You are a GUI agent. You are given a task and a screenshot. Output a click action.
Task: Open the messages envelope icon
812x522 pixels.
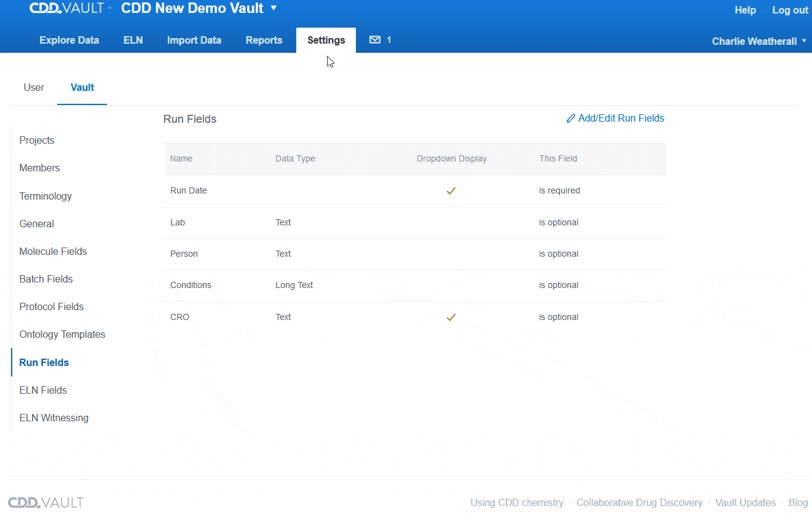[374, 40]
